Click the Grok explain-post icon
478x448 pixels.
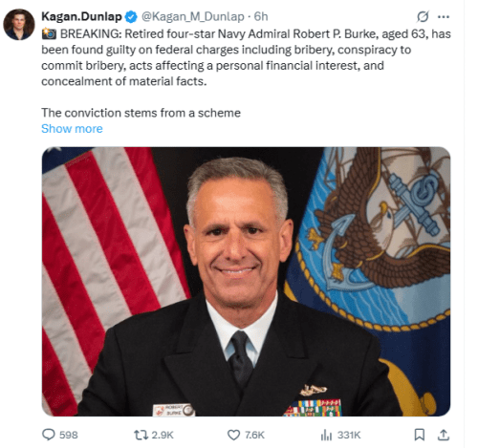(423, 16)
